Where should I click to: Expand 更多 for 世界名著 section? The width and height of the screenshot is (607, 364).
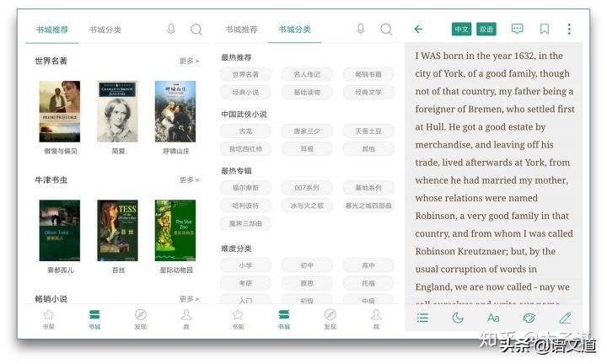[x=190, y=61]
